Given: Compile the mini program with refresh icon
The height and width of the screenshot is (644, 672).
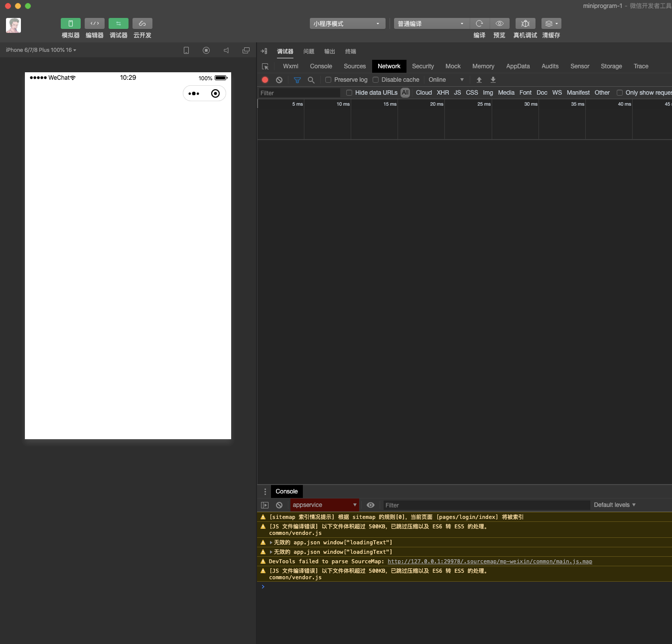Looking at the screenshot, I should (x=479, y=23).
